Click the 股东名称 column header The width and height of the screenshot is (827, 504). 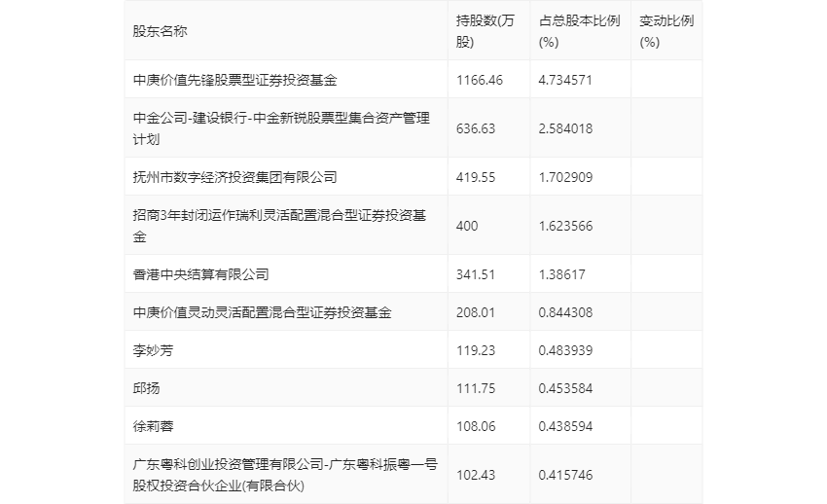160,31
